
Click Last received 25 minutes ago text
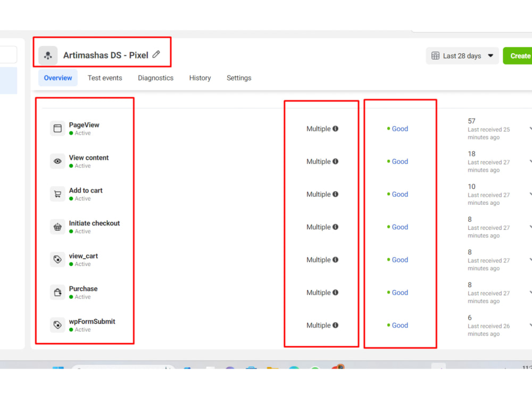(x=488, y=134)
